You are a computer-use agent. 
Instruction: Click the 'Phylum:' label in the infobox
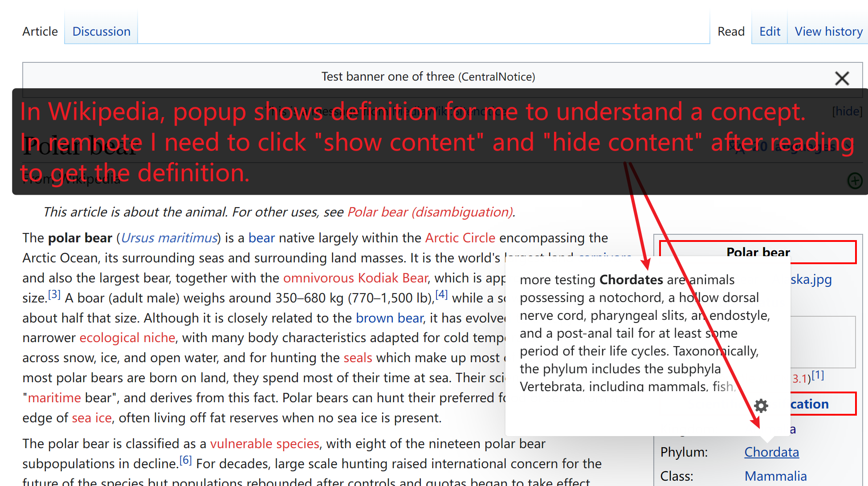(x=684, y=452)
